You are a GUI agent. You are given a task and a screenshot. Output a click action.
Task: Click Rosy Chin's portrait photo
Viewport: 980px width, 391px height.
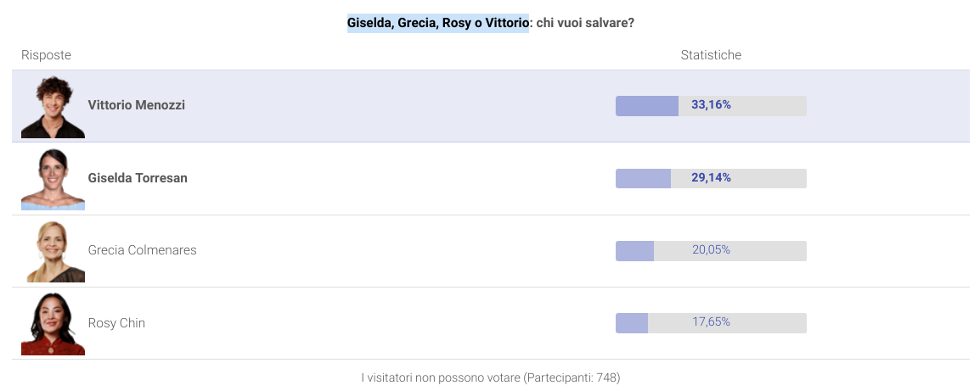click(54, 323)
